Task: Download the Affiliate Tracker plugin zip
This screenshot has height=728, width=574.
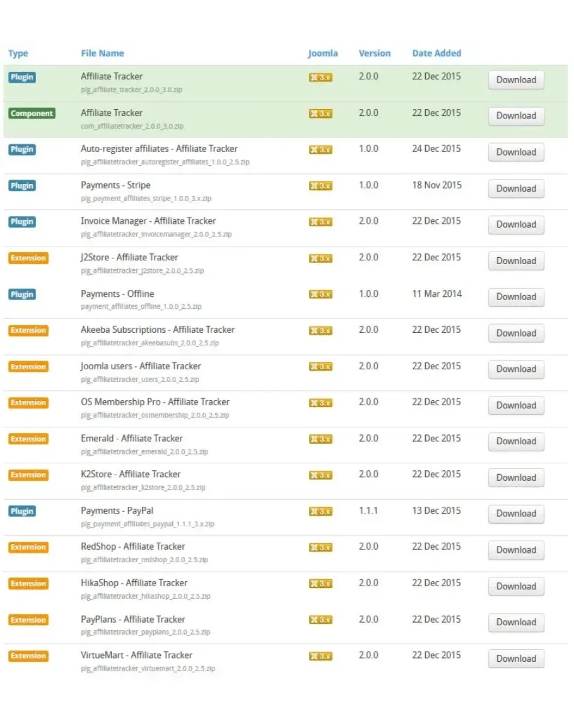Action: coord(515,80)
